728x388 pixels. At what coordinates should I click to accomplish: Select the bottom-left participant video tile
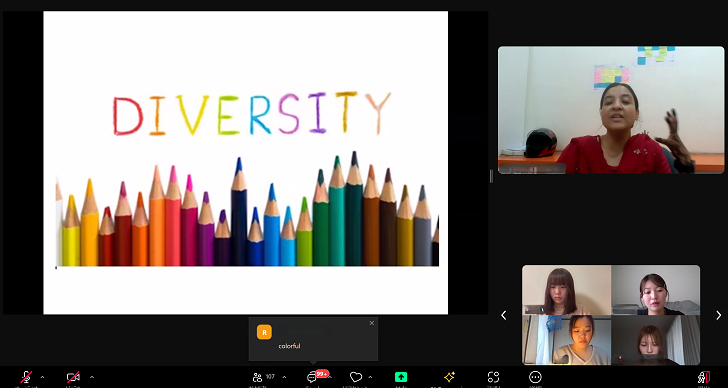click(x=566, y=340)
